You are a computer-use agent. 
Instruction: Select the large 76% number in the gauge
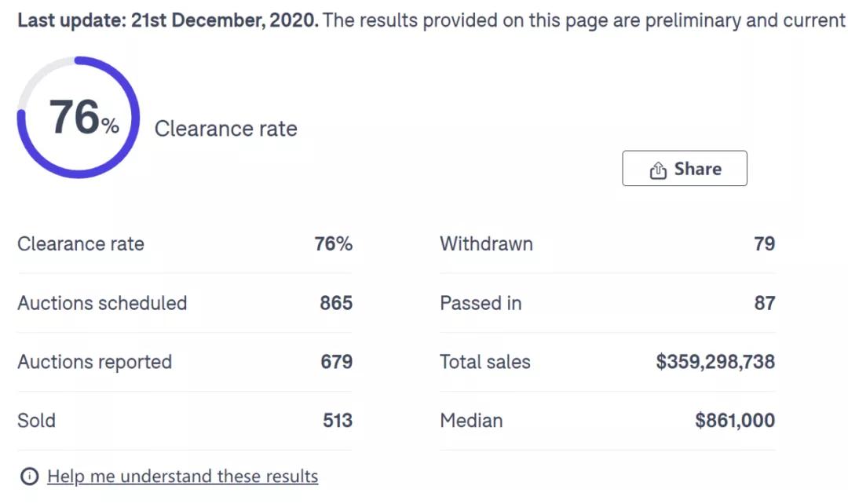tap(84, 117)
